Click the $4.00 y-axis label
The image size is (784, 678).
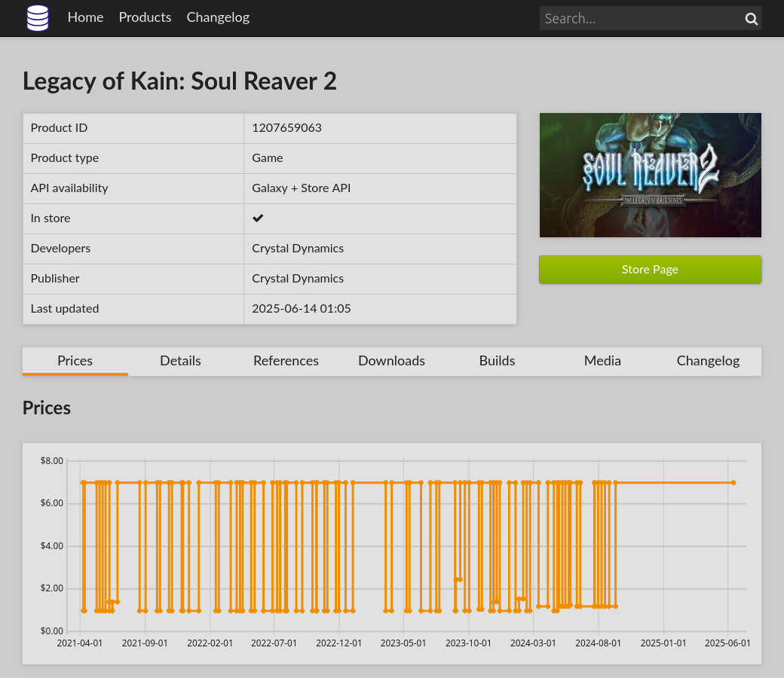point(52,546)
